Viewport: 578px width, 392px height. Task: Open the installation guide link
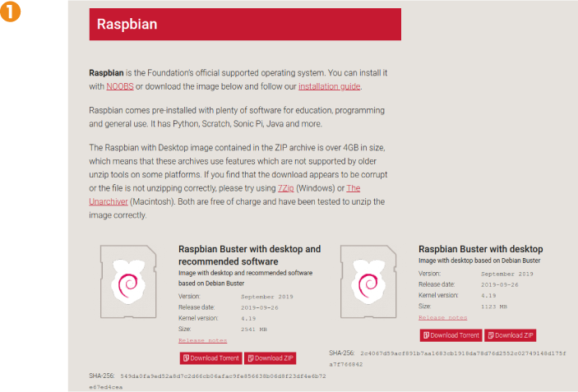(329, 86)
